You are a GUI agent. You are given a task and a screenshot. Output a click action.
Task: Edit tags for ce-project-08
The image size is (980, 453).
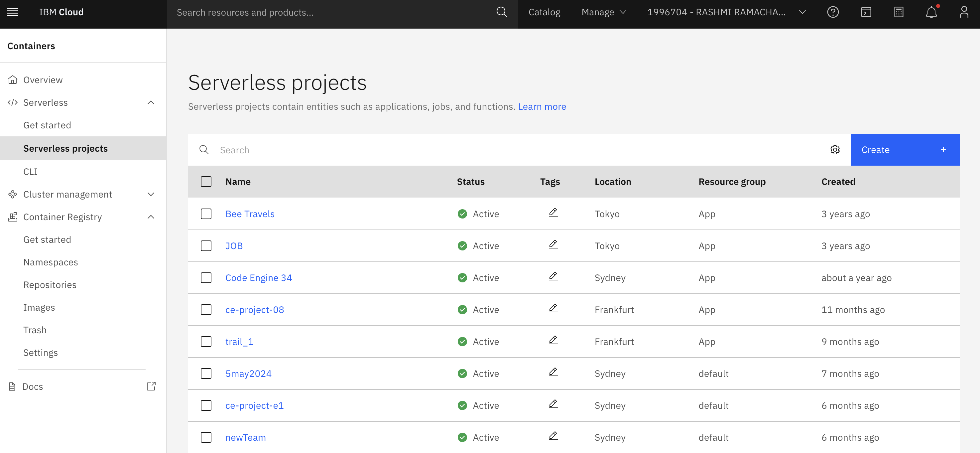(553, 308)
